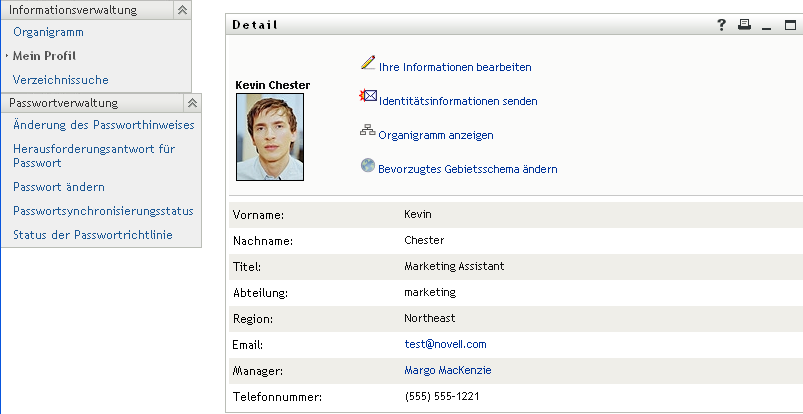The height and width of the screenshot is (414, 803).
Task: Click the envelope send identity icon
Action: click(x=367, y=98)
